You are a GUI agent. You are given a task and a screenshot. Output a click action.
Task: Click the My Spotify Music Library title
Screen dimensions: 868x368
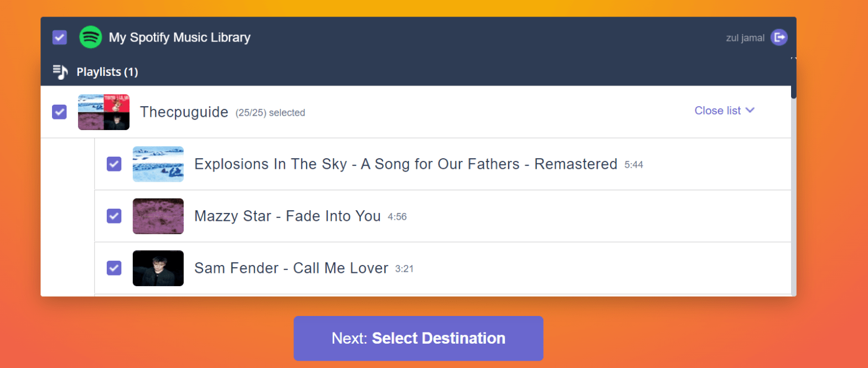coord(180,37)
